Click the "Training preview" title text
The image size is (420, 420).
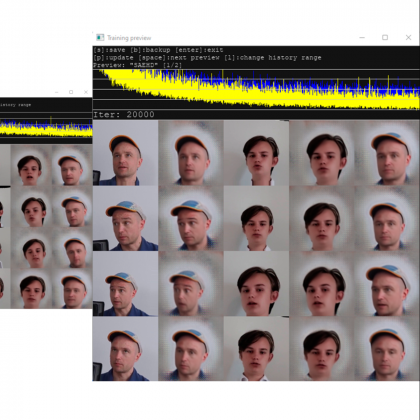click(129, 38)
